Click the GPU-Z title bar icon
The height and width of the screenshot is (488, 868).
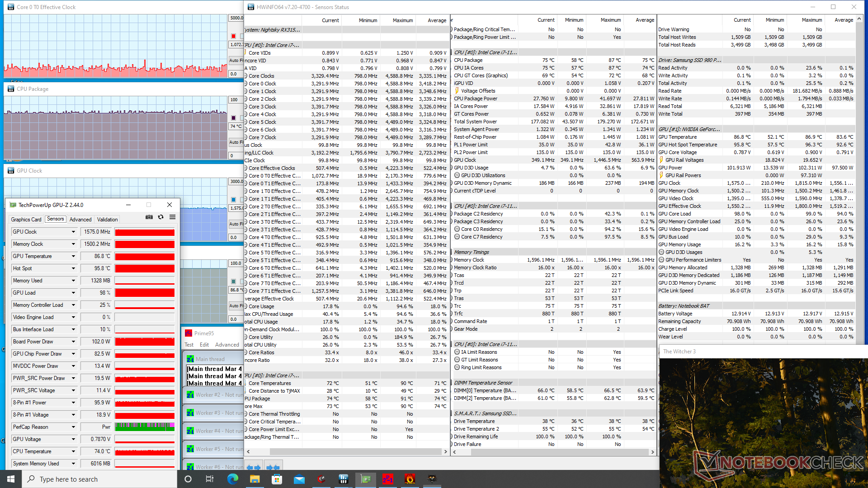[13, 205]
